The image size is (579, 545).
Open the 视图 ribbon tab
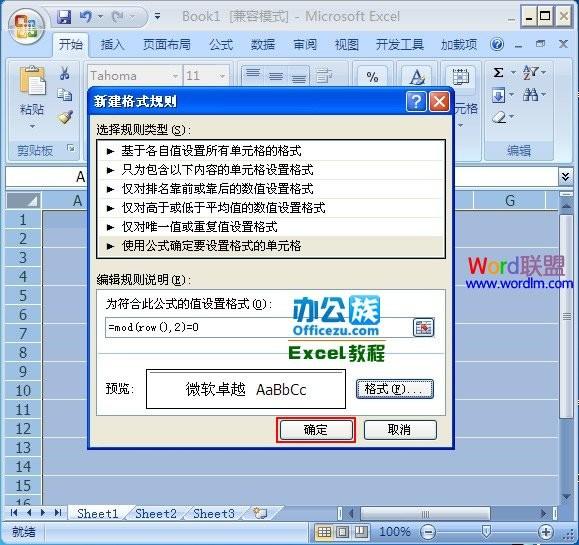[x=347, y=45]
